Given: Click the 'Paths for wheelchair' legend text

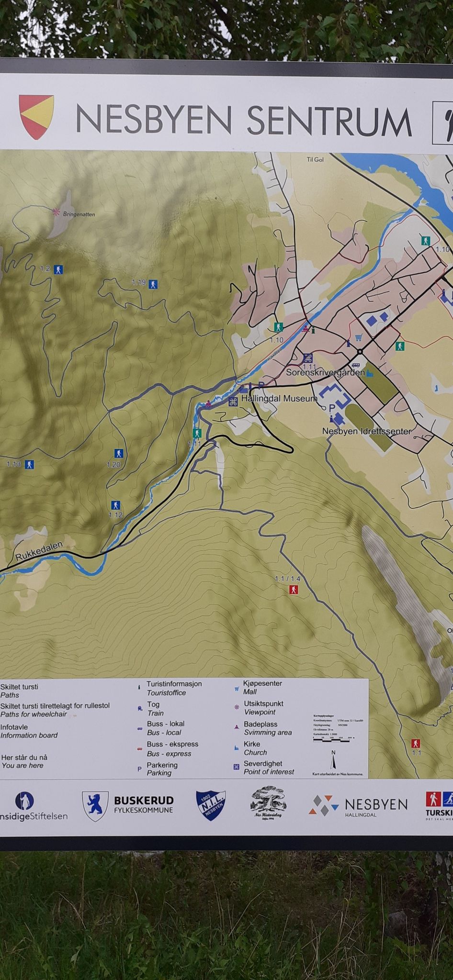Looking at the screenshot, I should point(34,714).
